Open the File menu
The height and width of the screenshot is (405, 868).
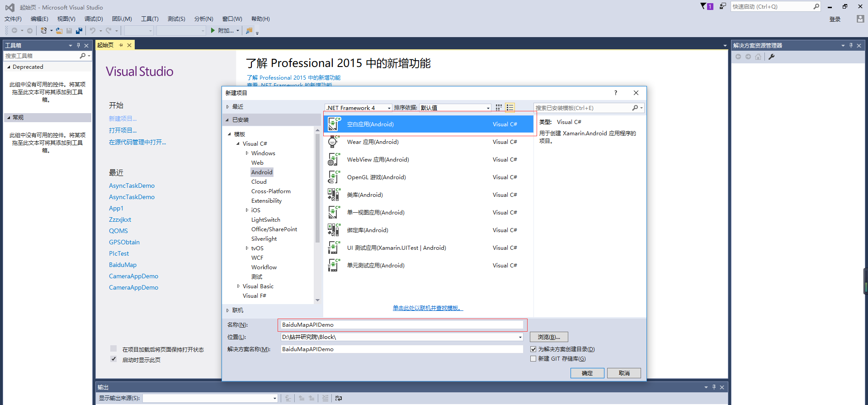tap(13, 19)
